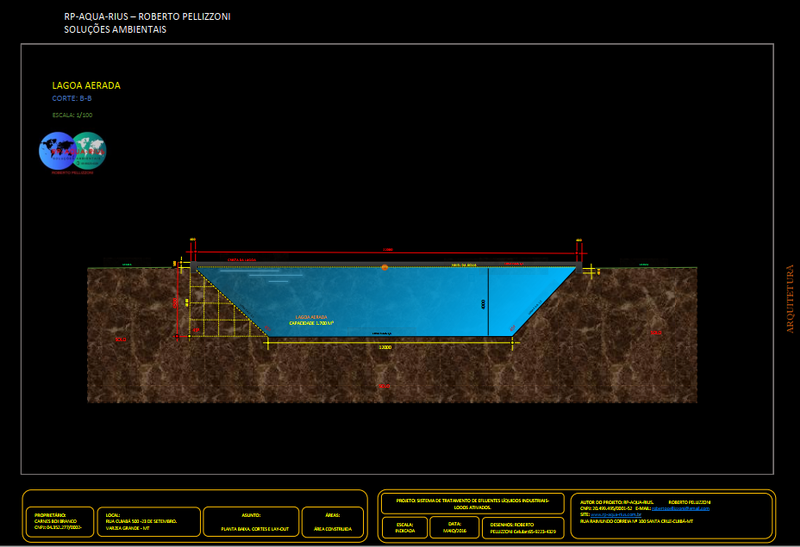Click the CORTE: B-B section label

coord(72,100)
